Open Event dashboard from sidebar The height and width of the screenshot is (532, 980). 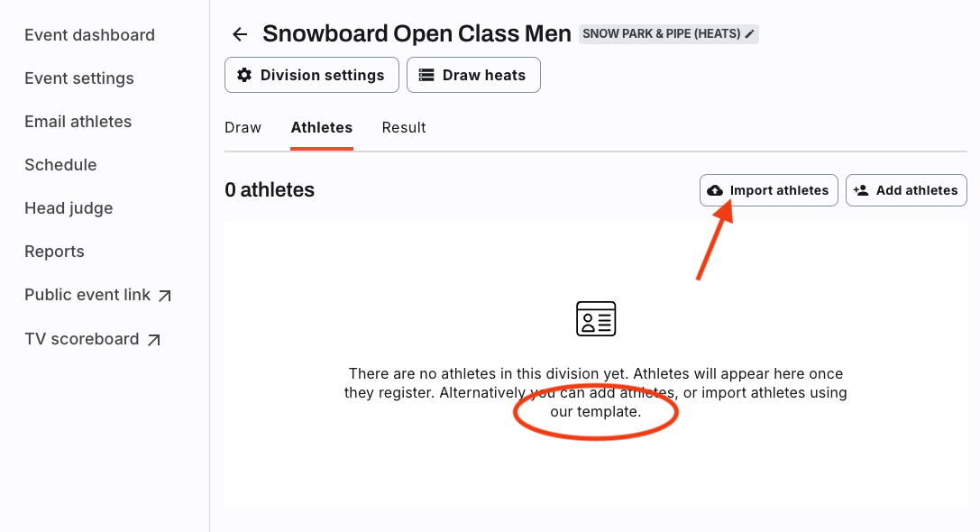click(x=89, y=35)
